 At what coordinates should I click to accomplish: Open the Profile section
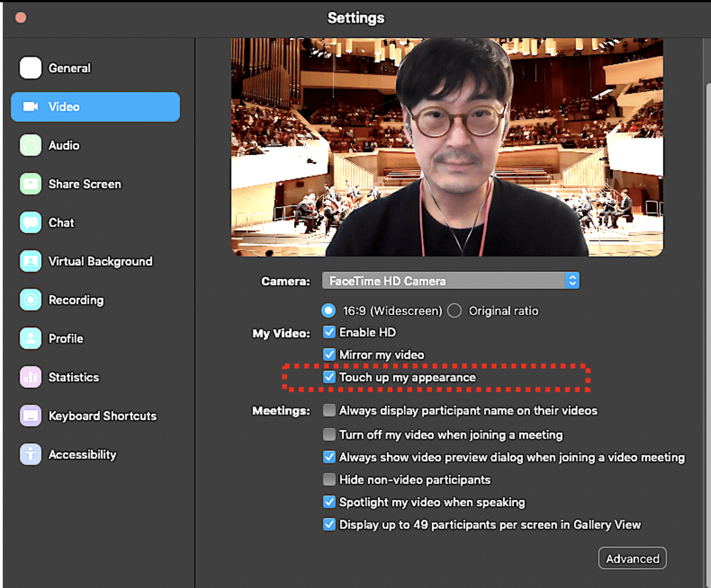click(95, 338)
